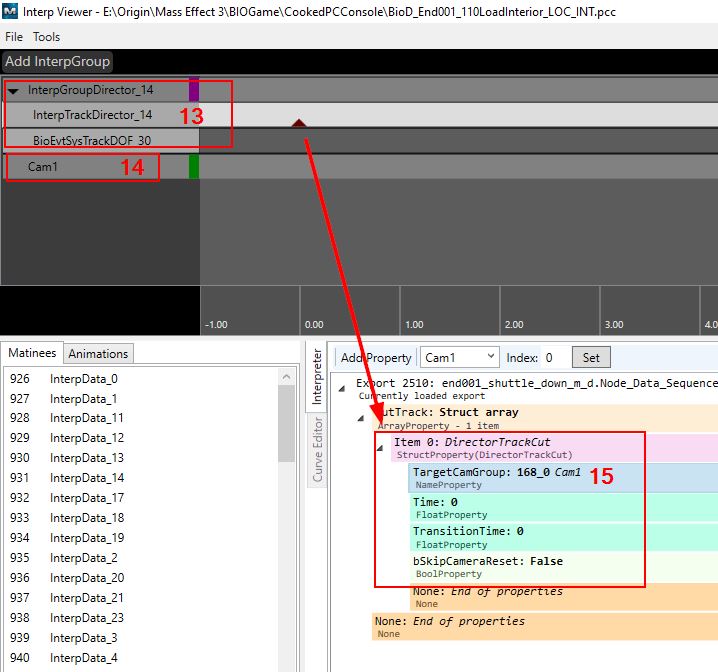
Task: Select 937 InterpData_21 entry
Action: pos(140,598)
